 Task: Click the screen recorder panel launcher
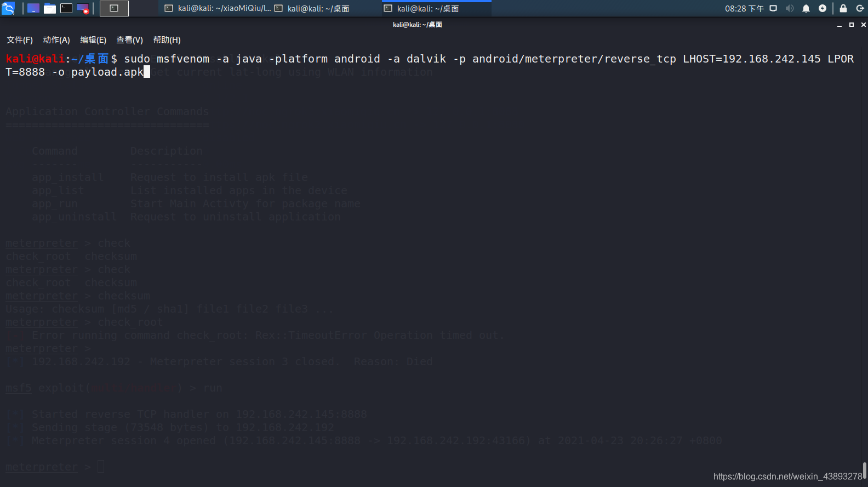click(83, 8)
